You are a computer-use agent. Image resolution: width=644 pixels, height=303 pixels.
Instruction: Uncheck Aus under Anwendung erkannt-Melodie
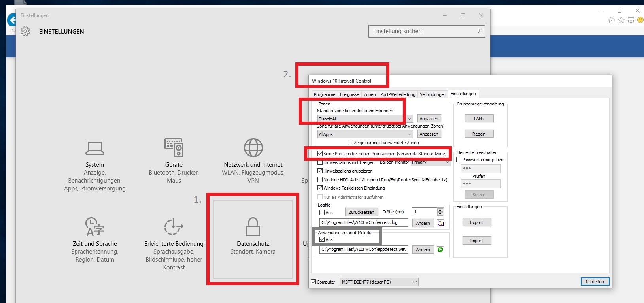click(322, 239)
